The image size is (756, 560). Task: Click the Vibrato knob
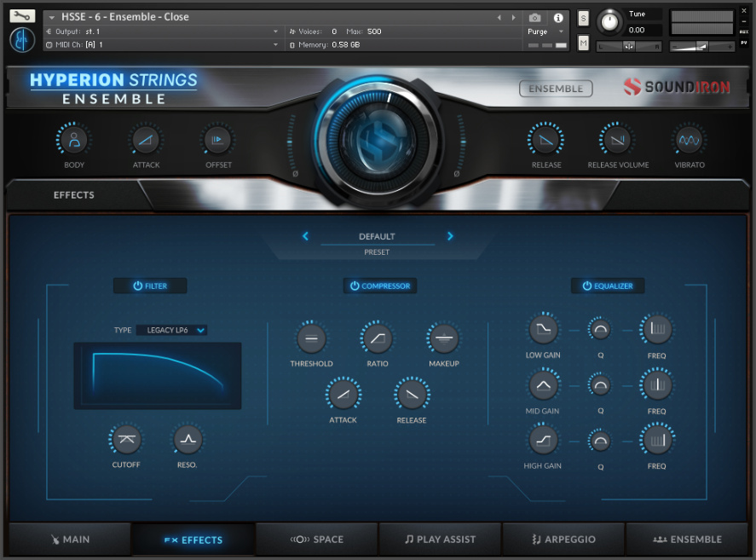(689, 140)
